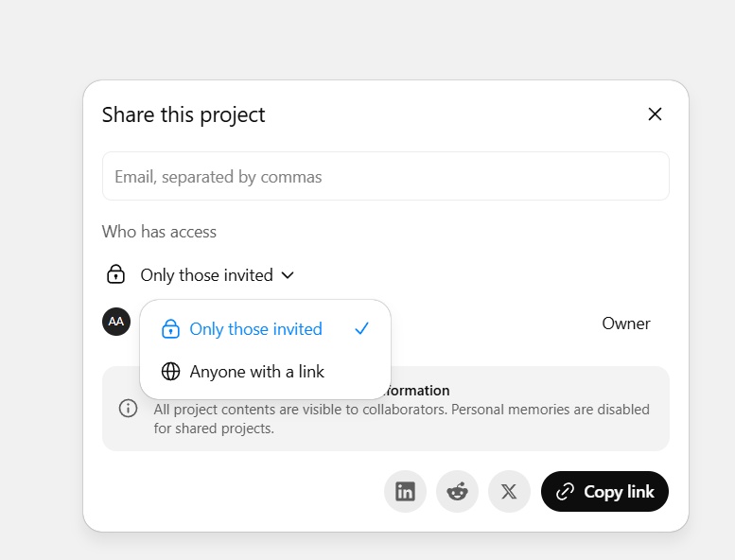Click the chain-link icon on Copy link
Viewport: 735px width, 560px height.
[565, 492]
